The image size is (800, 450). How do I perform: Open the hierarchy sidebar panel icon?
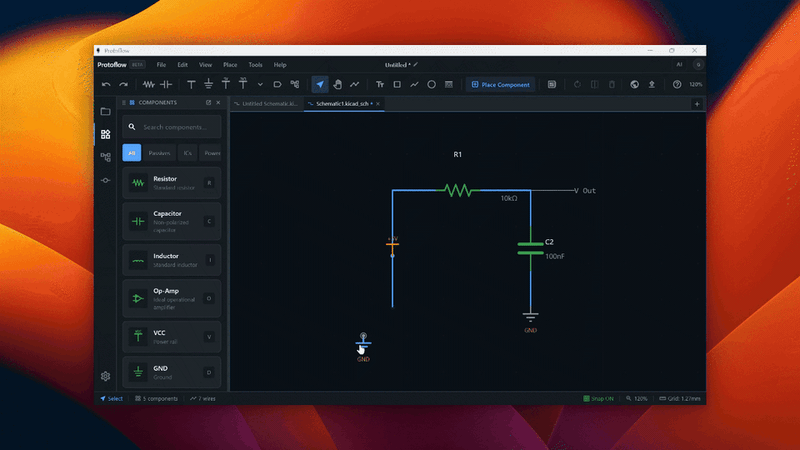[106, 157]
